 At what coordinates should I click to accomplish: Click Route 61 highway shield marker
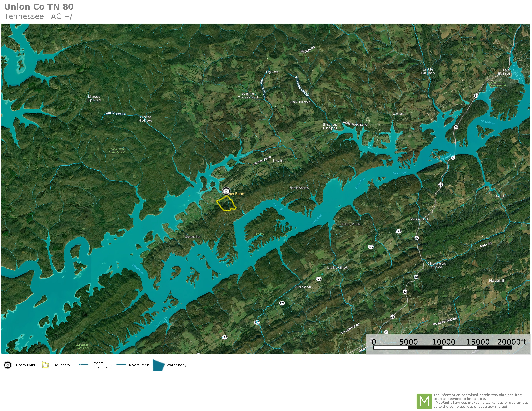(386, 332)
